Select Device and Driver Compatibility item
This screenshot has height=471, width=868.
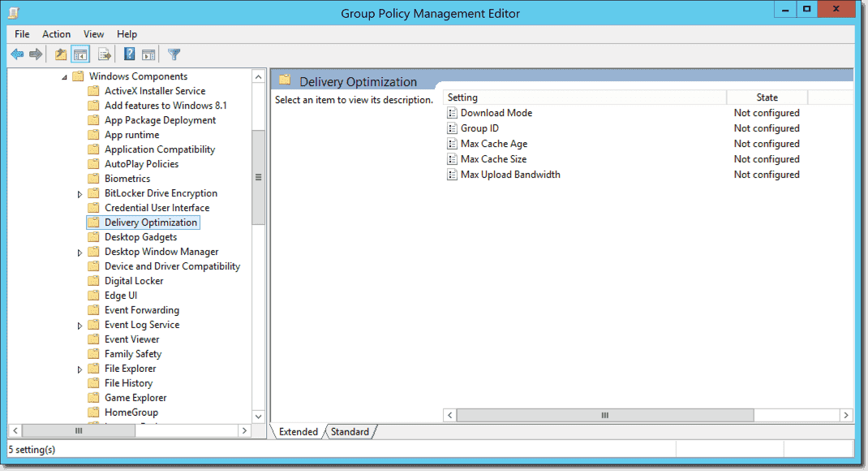tap(172, 266)
